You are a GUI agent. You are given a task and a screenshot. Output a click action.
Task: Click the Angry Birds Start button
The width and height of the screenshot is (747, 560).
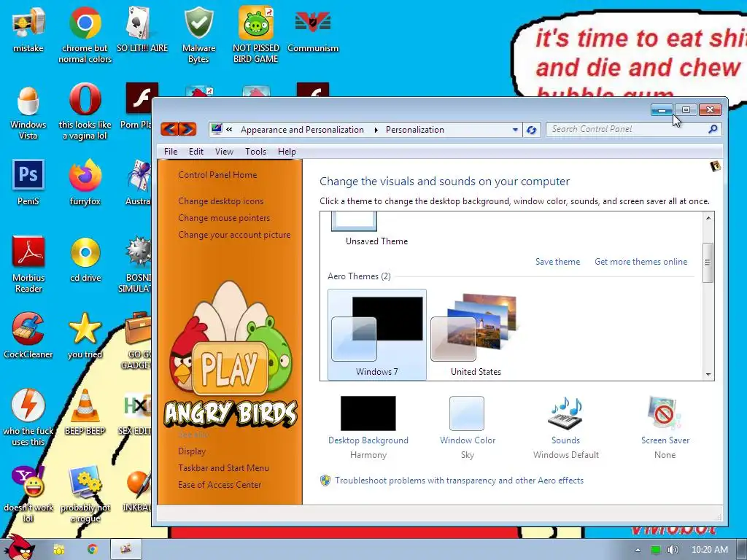[x=20, y=548]
